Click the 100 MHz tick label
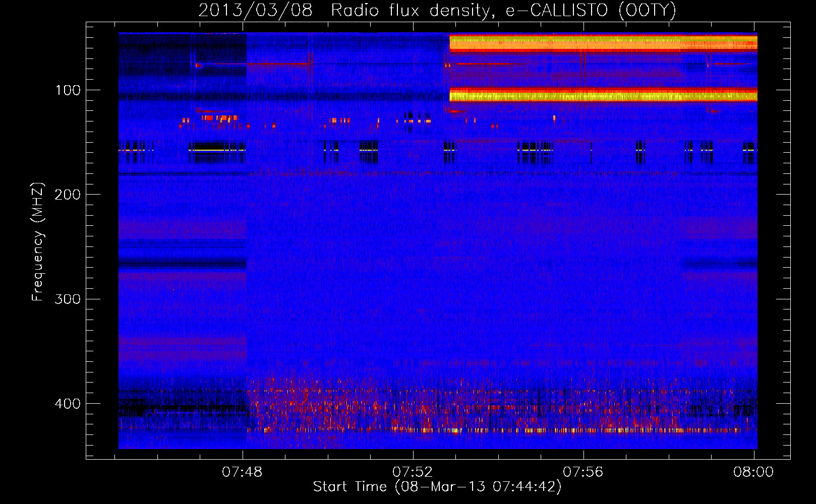 pos(68,90)
